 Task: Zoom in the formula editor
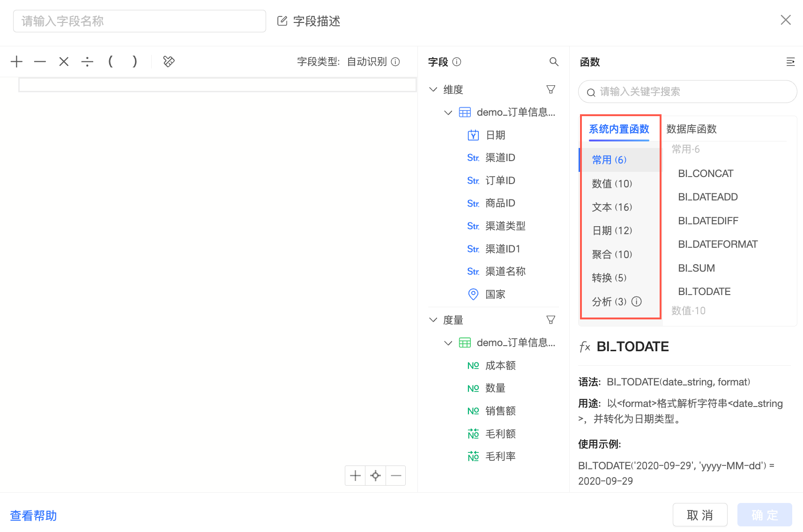click(355, 476)
